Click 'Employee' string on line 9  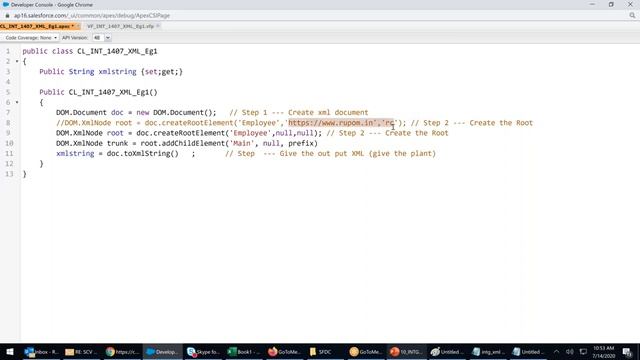click(x=250, y=133)
